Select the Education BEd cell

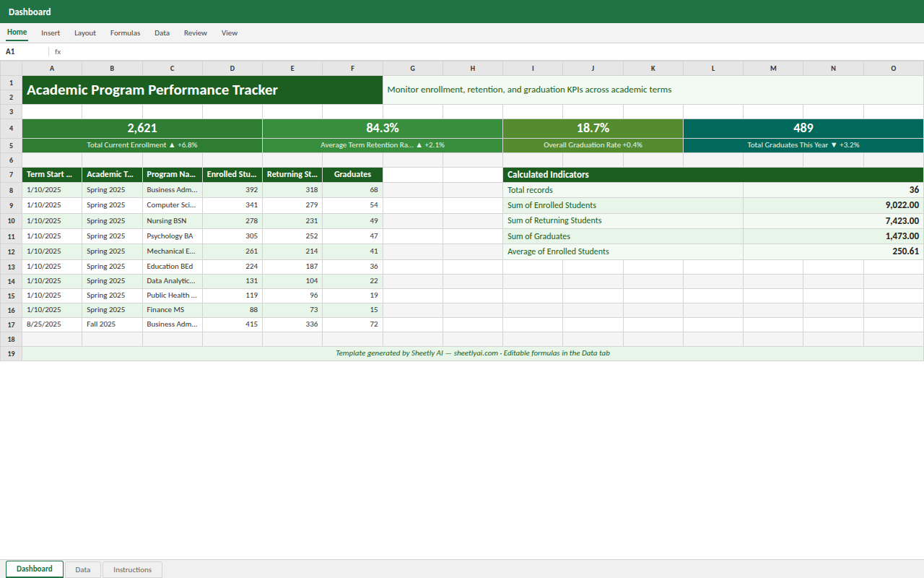173,267
